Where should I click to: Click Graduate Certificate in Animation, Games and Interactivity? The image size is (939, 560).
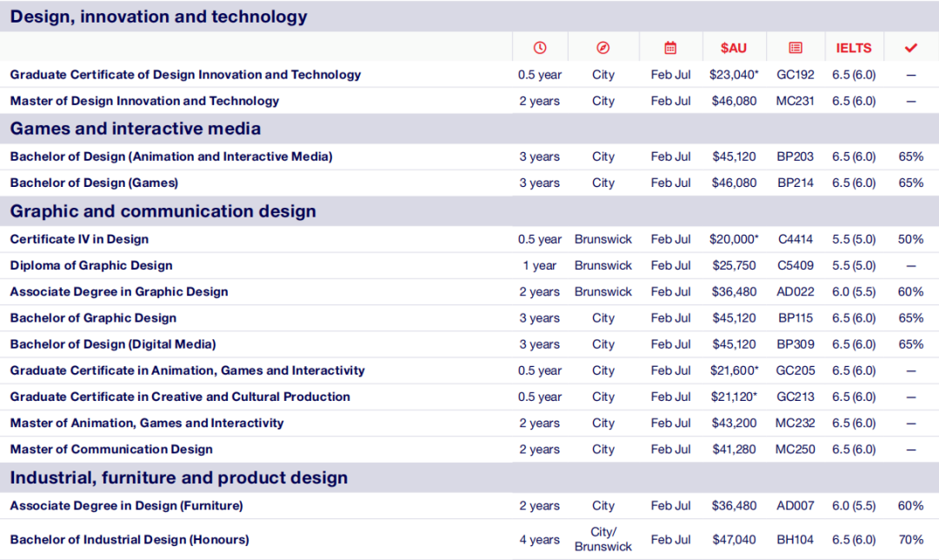click(188, 370)
